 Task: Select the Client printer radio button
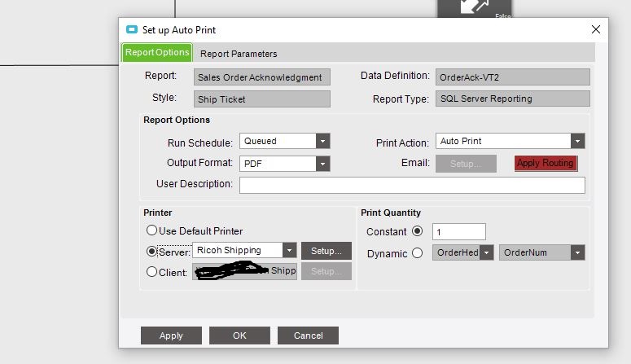[151, 272]
